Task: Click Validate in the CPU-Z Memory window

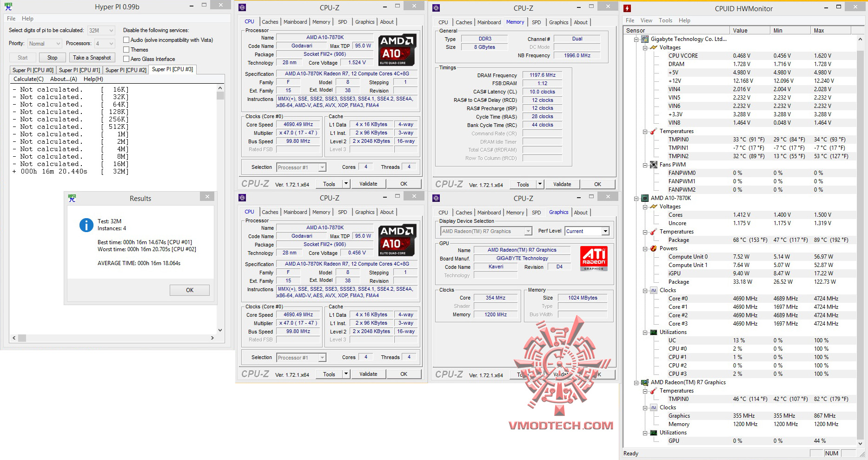Action: pyautogui.click(x=562, y=184)
